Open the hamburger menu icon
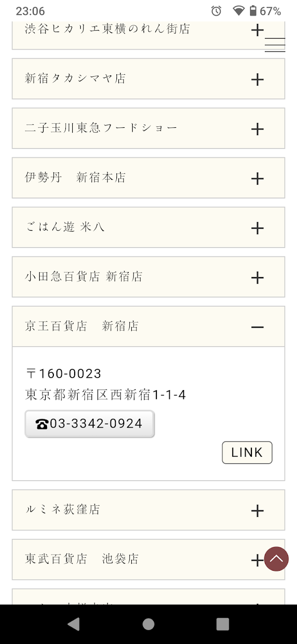This screenshot has height=644, width=297. pos(275,45)
